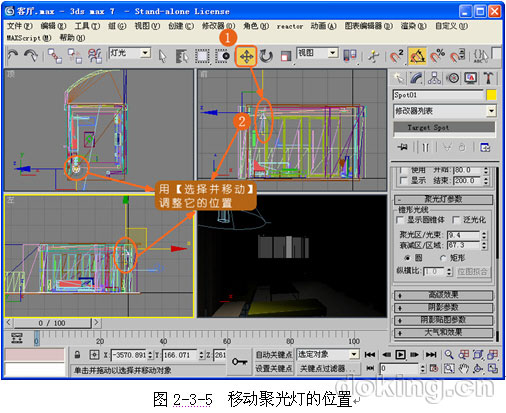This screenshot has width=506, height=413.
Task: Open the 渲染 Rendering menu
Action: pos(413,26)
